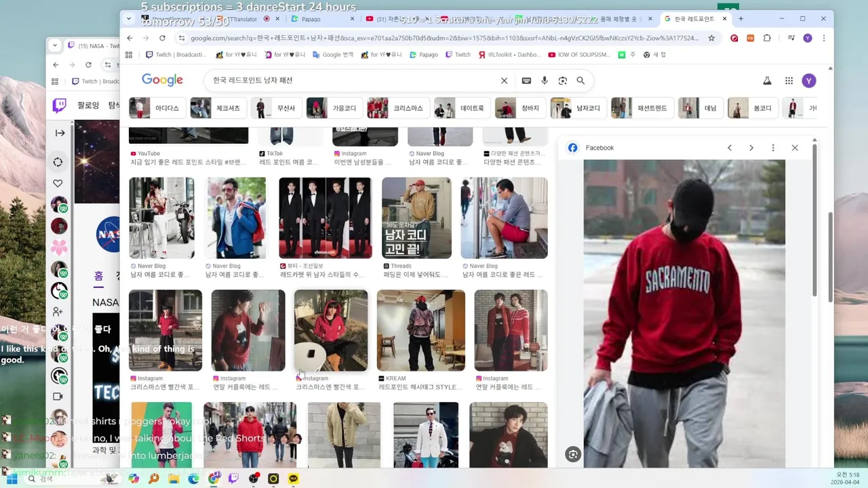The height and width of the screenshot is (488, 868).
Task: Open the Google 번역 bookmark
Action: pyautogui.click(x=334, y=55)
